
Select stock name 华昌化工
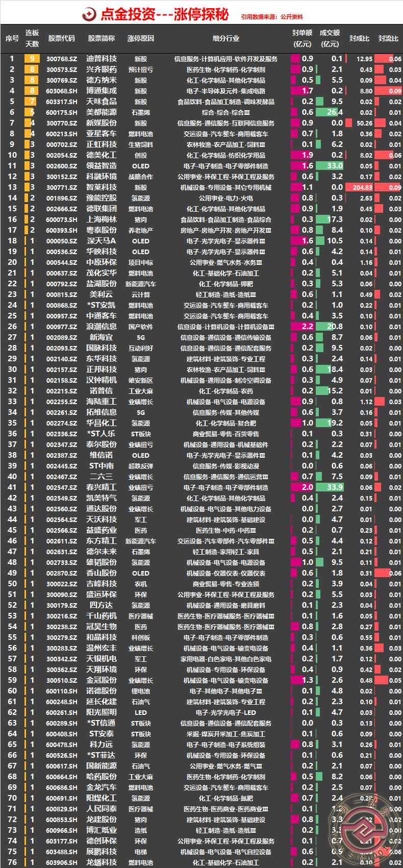[x=102, y=423]
